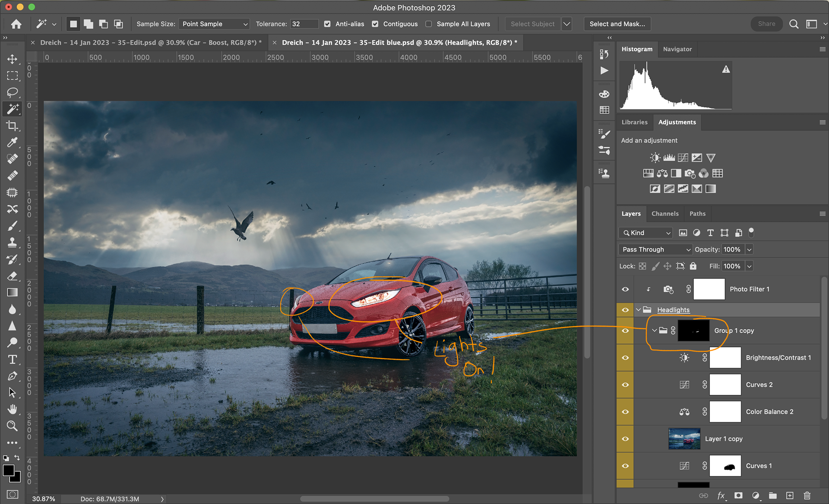The width and height of the screenshot is (829, 504).
Task: Select the Pen tool
Action: [13, 376]
